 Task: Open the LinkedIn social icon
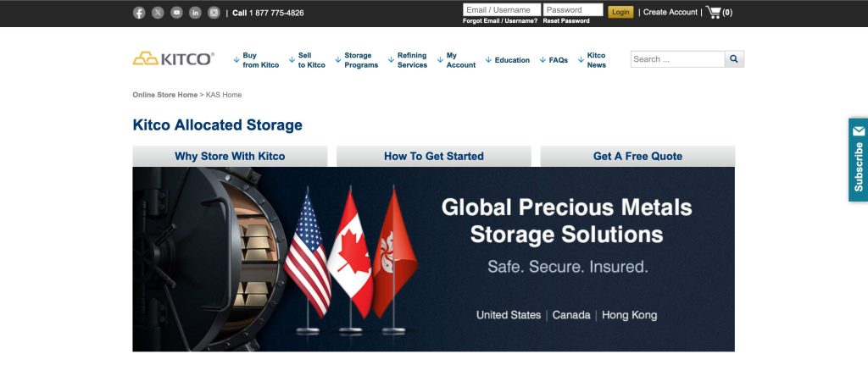[196, 13]
